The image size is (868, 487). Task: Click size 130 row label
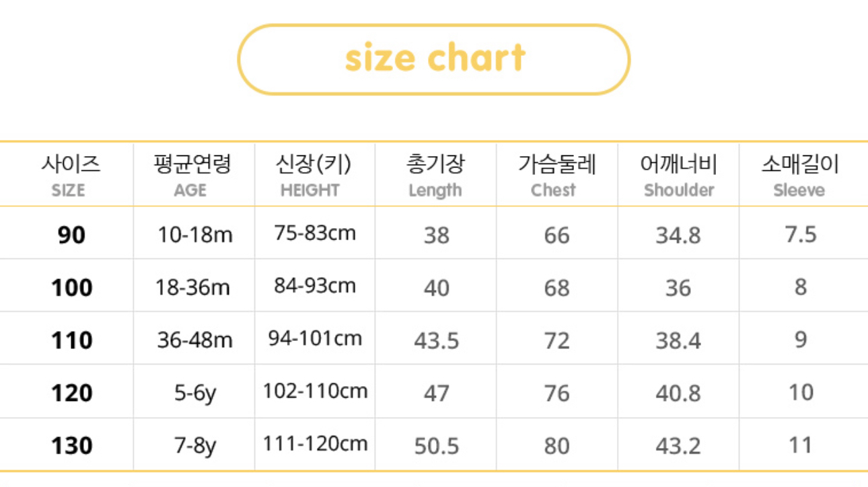(x=71, y=445)
